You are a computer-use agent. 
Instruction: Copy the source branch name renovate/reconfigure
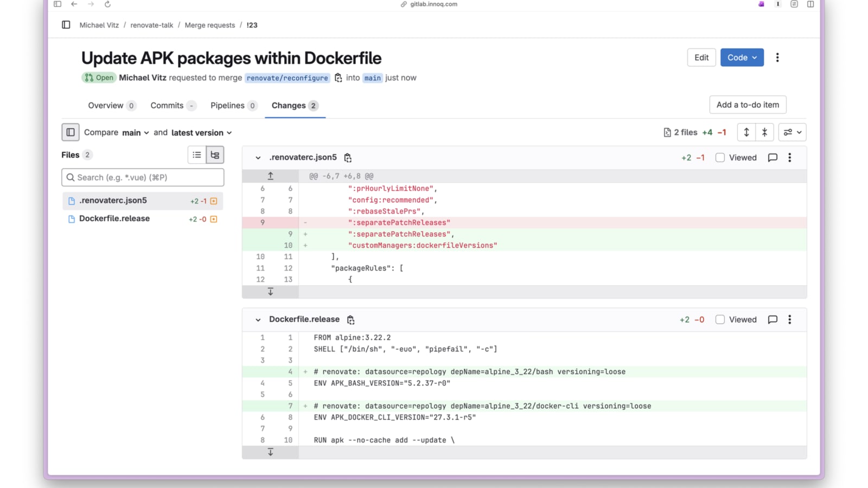pos(339,78)
